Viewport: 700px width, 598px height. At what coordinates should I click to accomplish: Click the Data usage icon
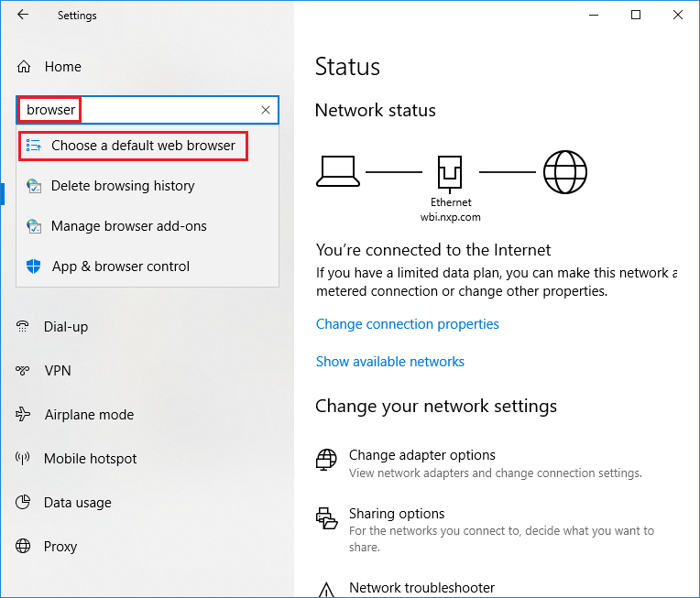pyautogui.click(x=24, y=503)
